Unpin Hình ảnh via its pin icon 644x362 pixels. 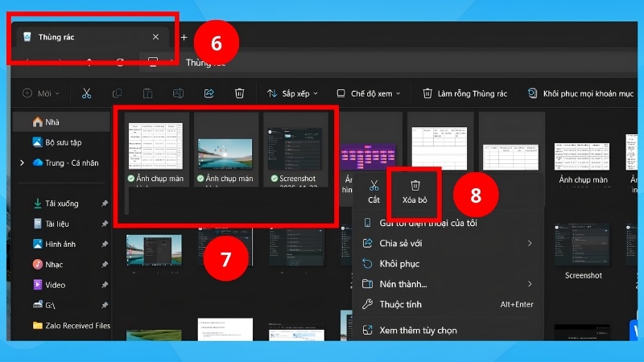pos(105,245)
